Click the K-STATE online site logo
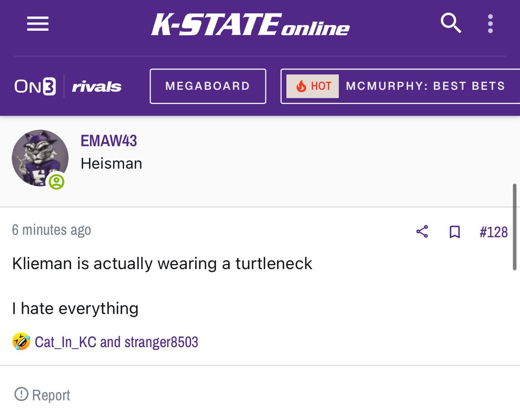 250,24
